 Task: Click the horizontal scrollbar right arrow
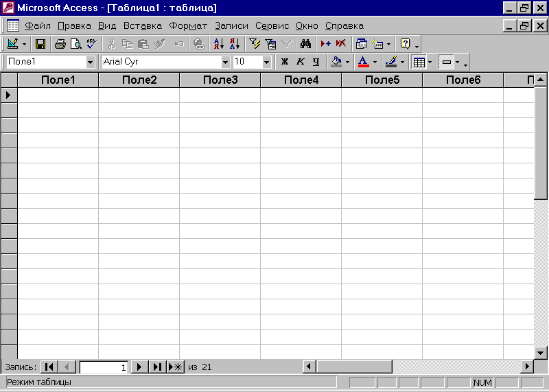[x=526, y=367]
